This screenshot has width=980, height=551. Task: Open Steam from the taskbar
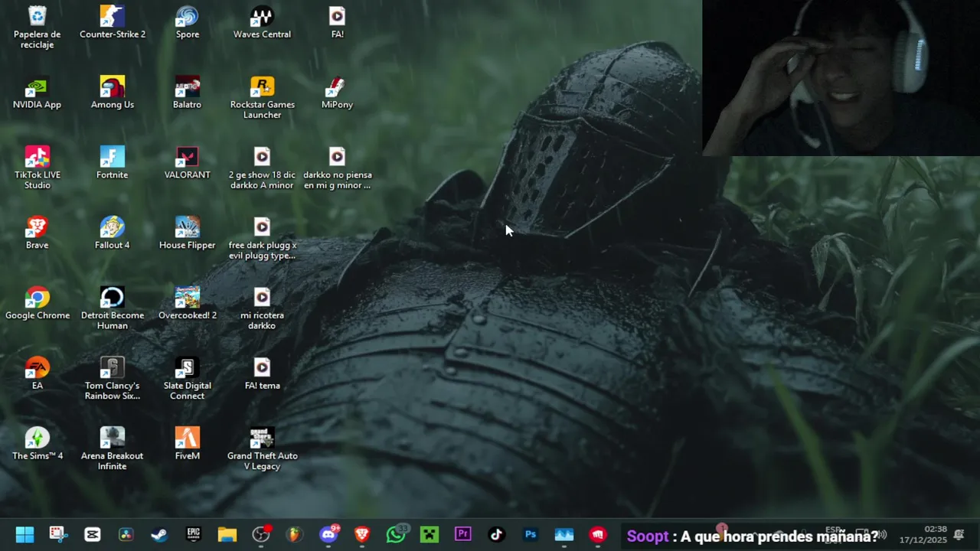click(159, 534)
